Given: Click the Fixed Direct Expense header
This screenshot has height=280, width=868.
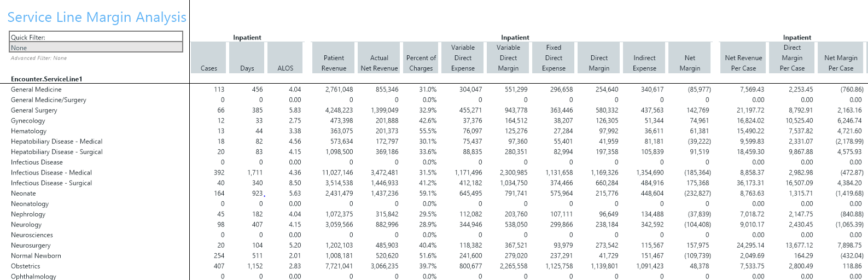Looking at the screenshot, I should click(554, 57).
